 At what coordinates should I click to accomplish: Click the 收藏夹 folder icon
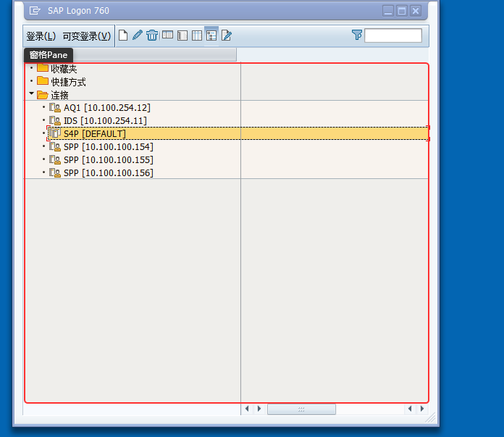[43, 68]
